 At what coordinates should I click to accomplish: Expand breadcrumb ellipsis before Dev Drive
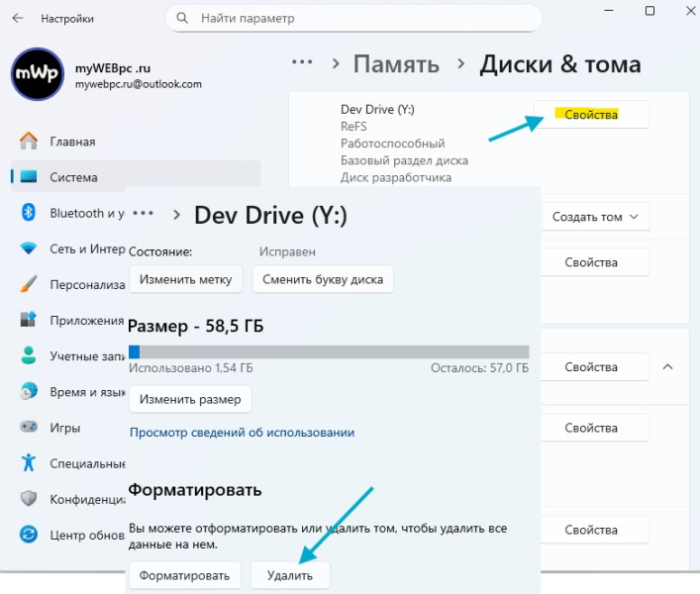(143, 213)
